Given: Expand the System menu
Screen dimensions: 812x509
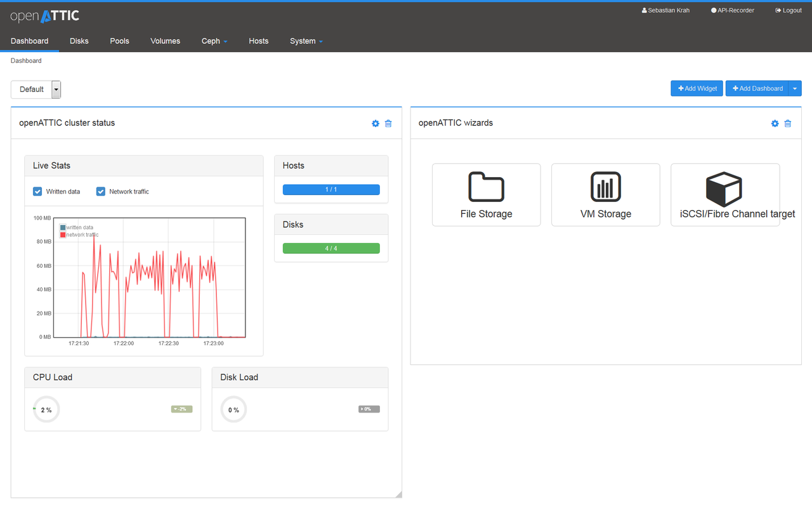Looking at the screenshot, I should coord(306,41).
